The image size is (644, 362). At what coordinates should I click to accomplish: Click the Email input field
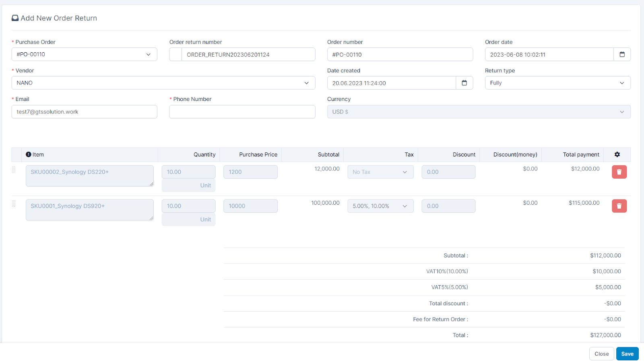[x=84, y=112]
